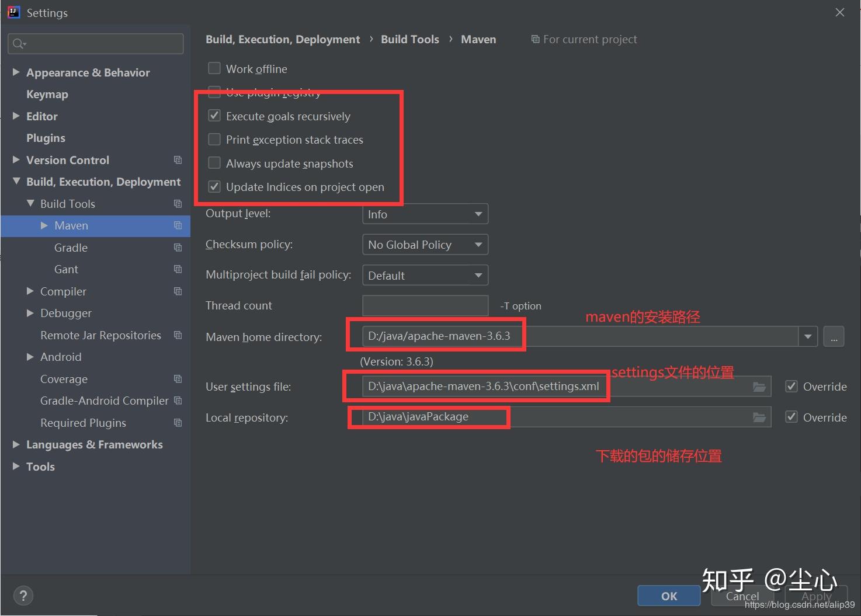Click the Apply button
This screenshot has width=861, height=616.
coord(816,596)
